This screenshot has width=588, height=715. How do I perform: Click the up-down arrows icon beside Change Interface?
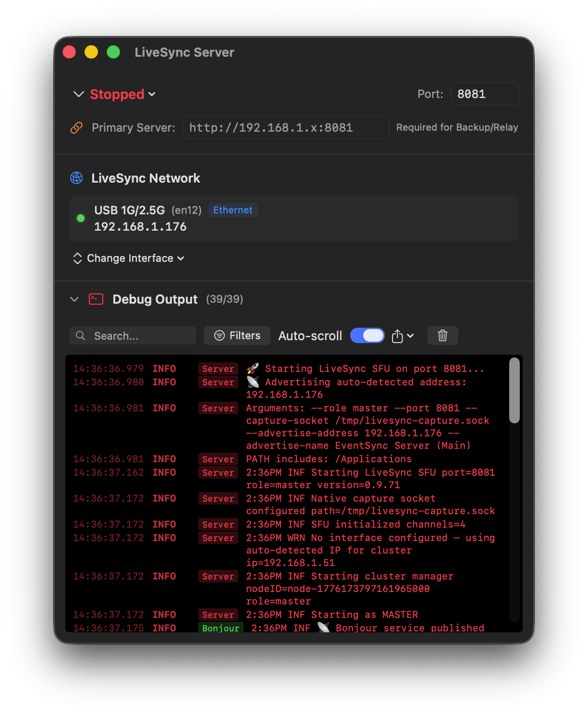(77, 259)
